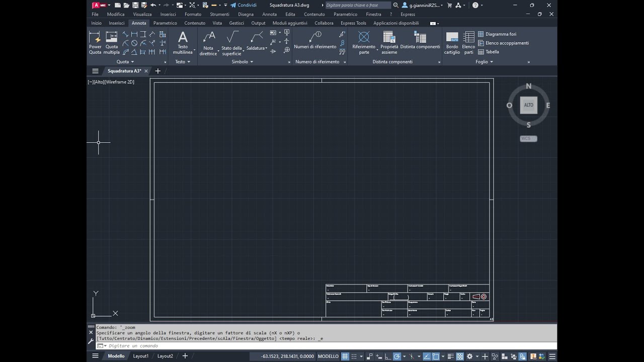Open the Testo multilinea tool
This screenshot has height=362, width=644.
pyautogui.click(x=183, y=43)
